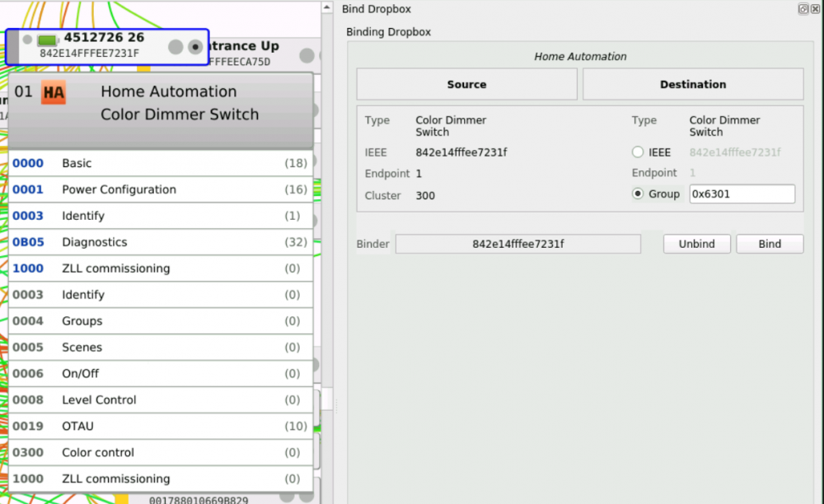Click the Source drop area

point(466,84)
